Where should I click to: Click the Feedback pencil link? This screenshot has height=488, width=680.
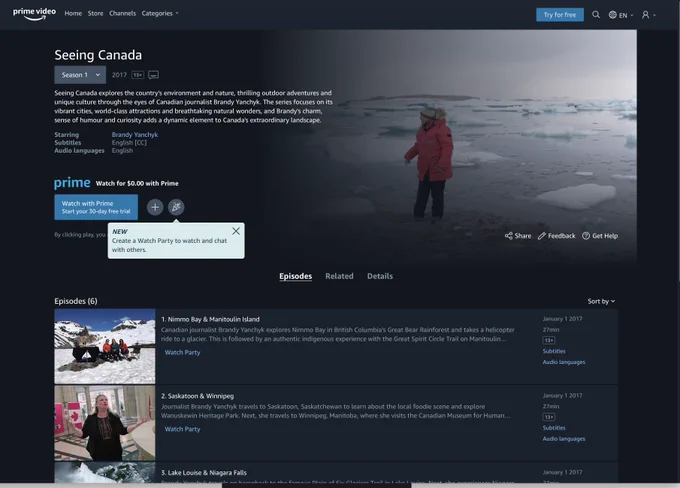(x=556, y=236)
